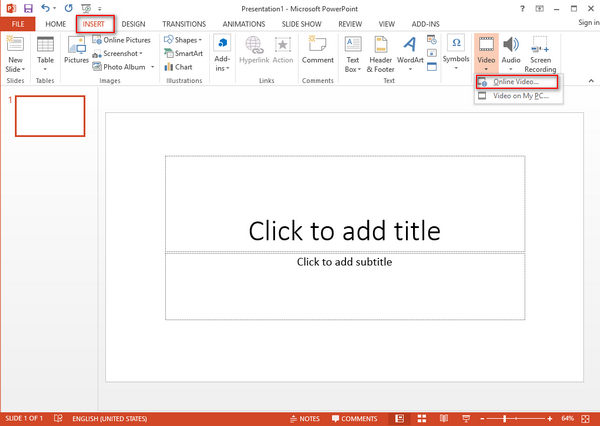600x426 pixels.
Task: Click the Slide Number icon
Action: coord(432,53)
